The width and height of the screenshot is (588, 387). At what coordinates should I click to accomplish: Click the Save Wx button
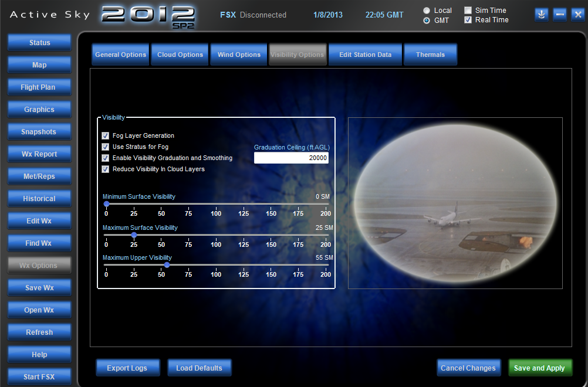click(39, 288)
